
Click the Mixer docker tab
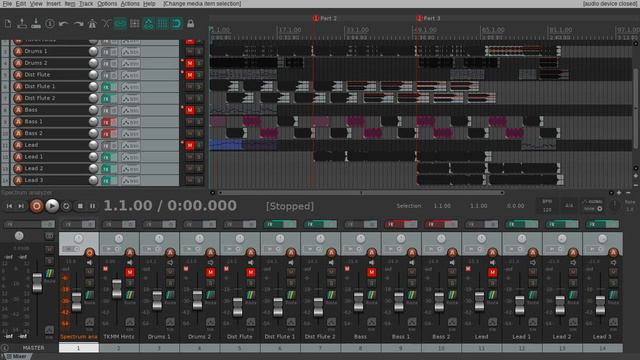click(16, 357)
